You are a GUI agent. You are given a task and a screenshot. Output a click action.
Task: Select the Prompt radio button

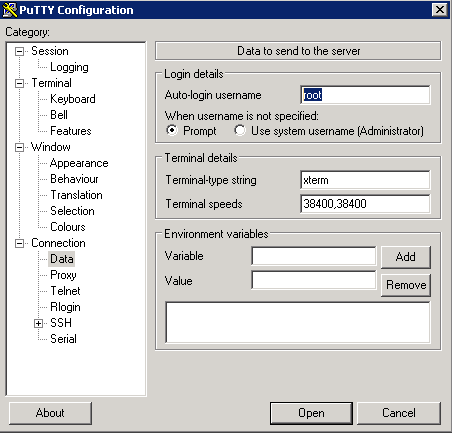click(172, 130)
